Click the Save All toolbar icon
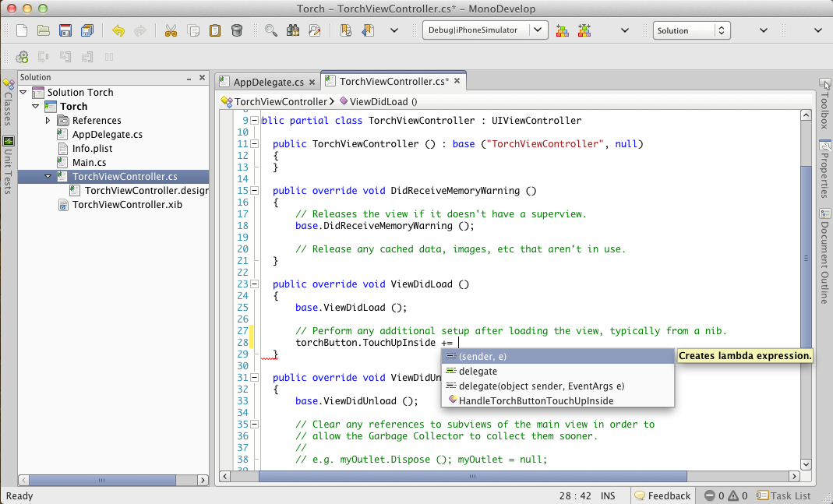This screenshot has height=504, width=833. 86,30
